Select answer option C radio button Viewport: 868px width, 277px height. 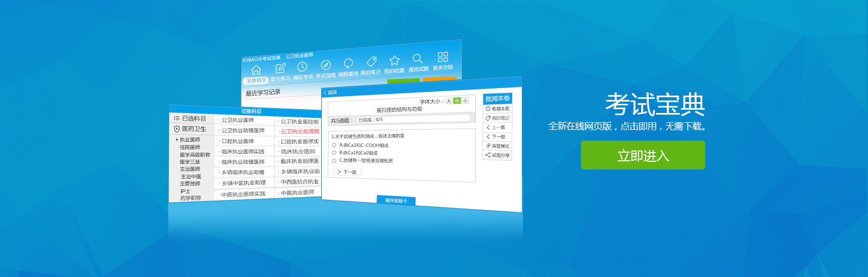334,160
